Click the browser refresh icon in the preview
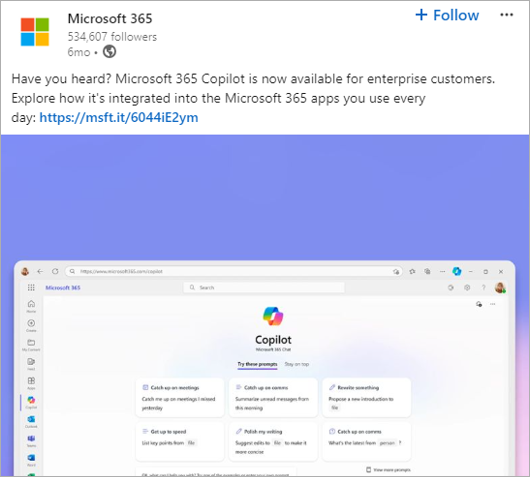The image size is (530, 477). (x=55, y=271)
